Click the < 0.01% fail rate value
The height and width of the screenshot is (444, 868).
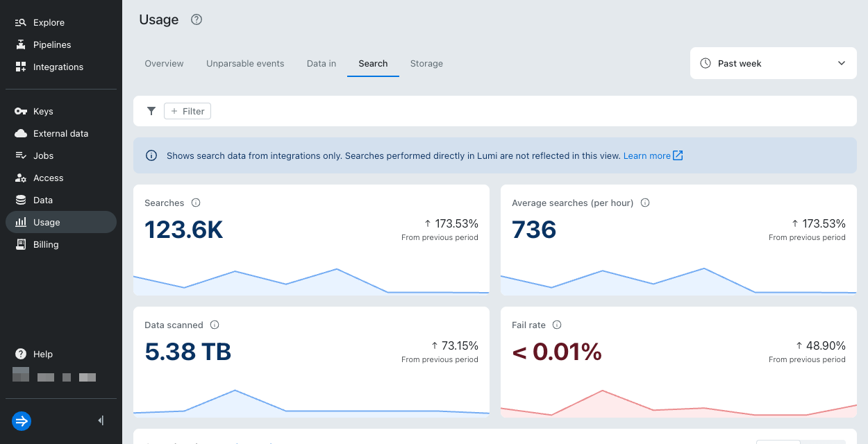click(x=557, y=352)
